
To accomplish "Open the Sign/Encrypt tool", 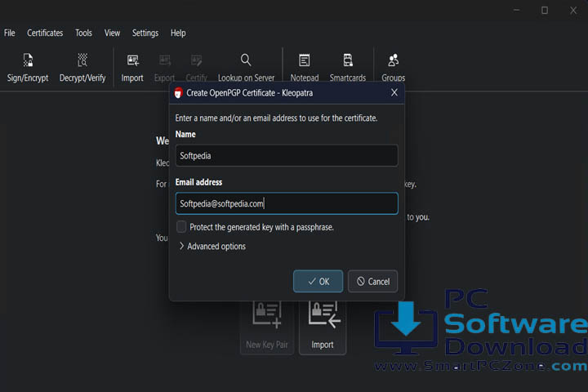I will 28,68.
